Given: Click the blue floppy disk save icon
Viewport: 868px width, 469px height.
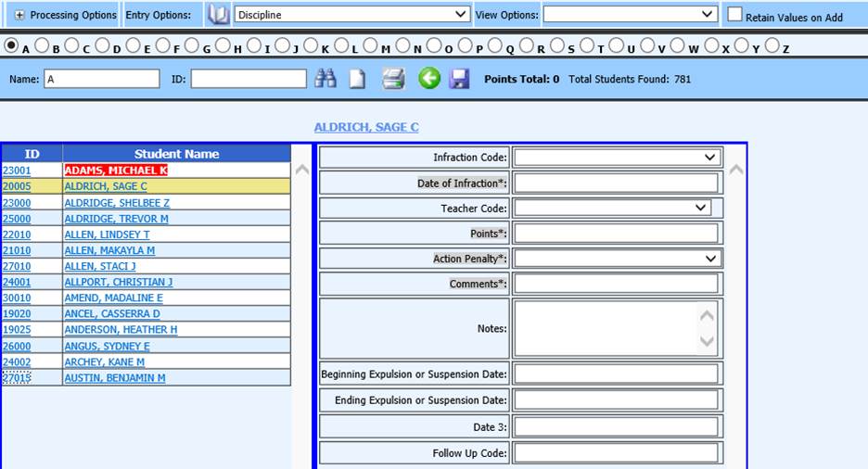Looking at the screenshot, I should (459, 80).
